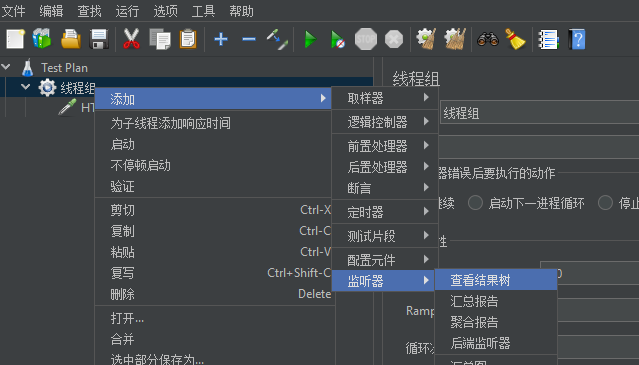The width and height of the screenshot is (639, 365).
Task: Open 帮助 menu
Action: click(241, 11)
